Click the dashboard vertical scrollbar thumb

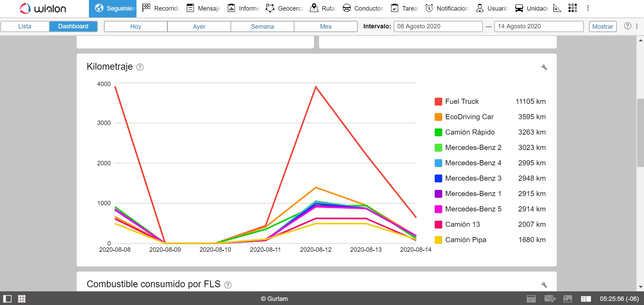(x=640, y=133)
